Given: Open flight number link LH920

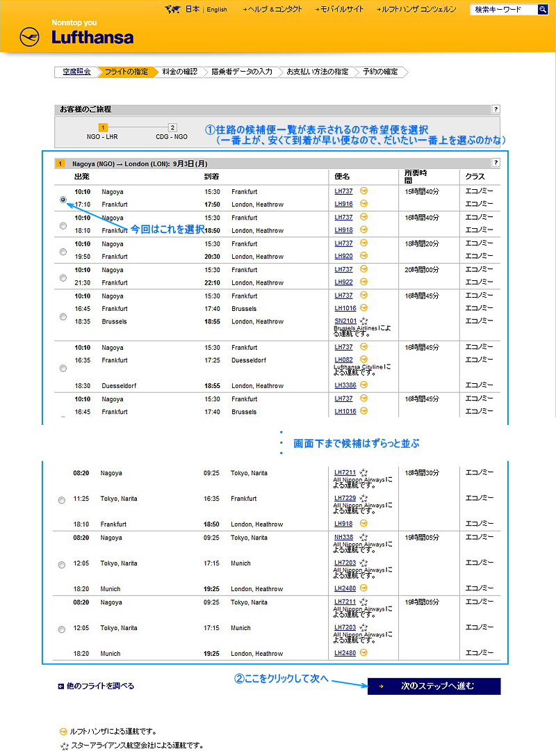Looking at the screenshot, I should 343,256.
